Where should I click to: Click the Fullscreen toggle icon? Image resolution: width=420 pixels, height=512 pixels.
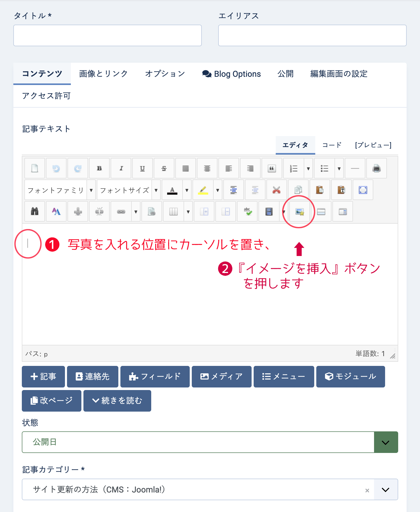(x=363, y=190)
